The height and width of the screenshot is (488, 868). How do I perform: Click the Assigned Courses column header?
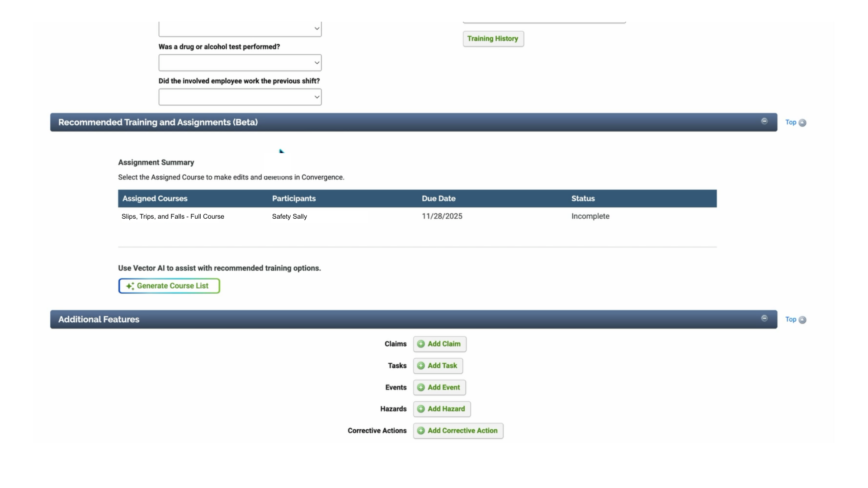[x=155, y=199]
